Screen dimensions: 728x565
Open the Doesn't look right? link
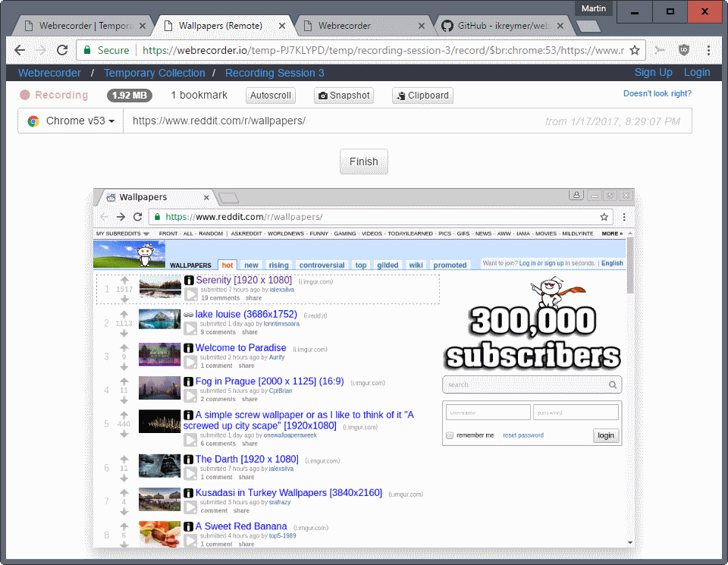point(657,93)
